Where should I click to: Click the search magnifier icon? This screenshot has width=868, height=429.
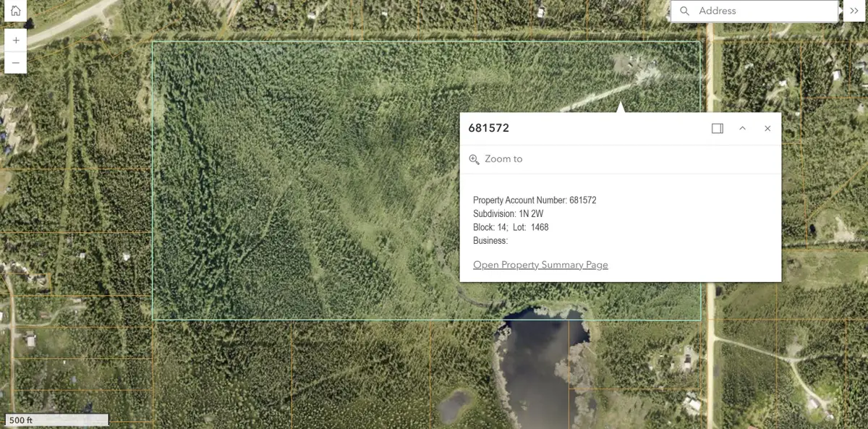coord(684,11)
